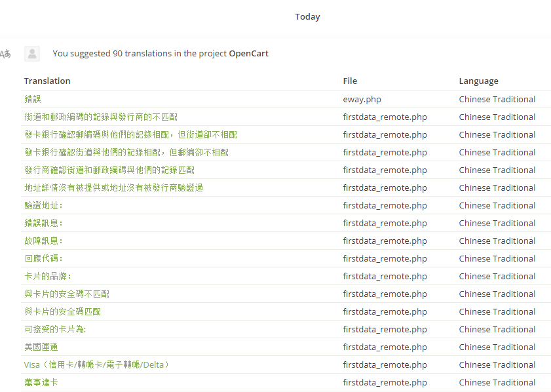551x392 pixels.
Task: Click the eway.php file entry
Action: click(362, 100)
